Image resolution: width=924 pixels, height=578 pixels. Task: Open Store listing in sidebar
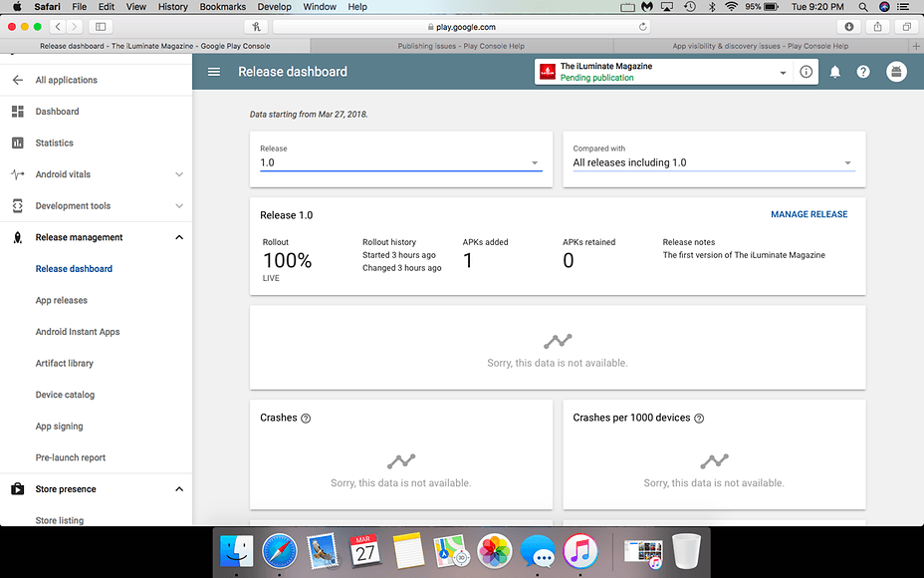[x=60, y=520]
